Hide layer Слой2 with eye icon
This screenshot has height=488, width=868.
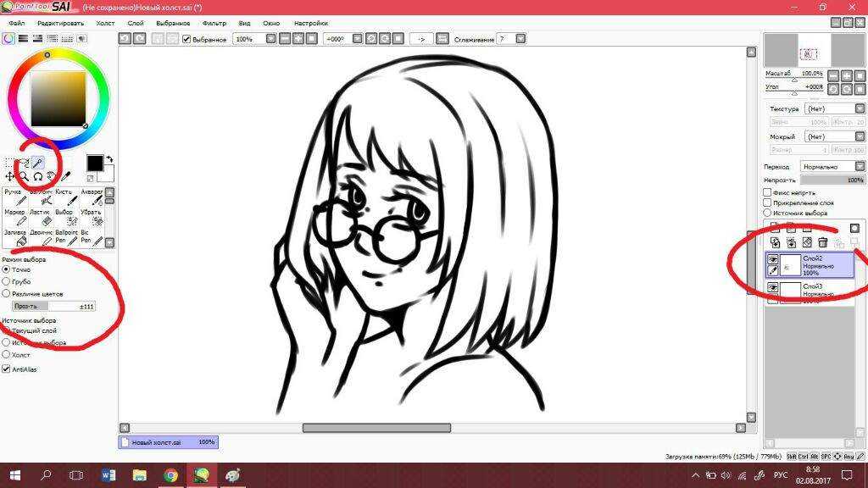pyautogui.click(x=772, y=260)
